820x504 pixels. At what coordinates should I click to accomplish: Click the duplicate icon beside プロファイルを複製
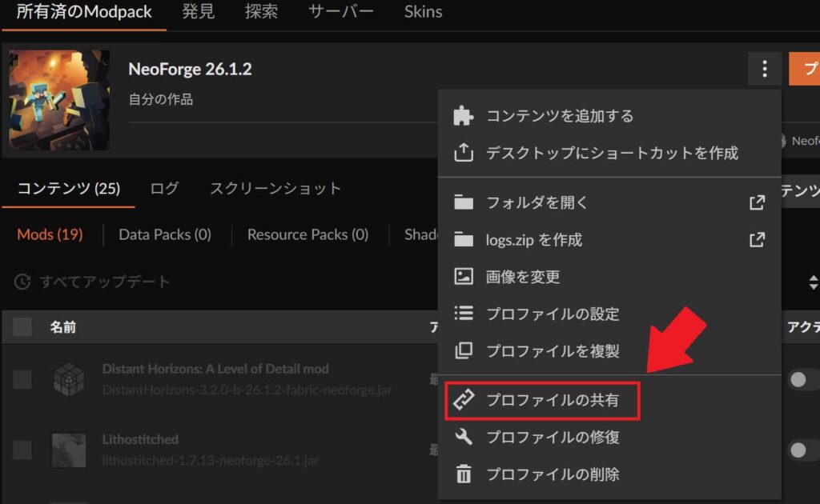(464, 350)
